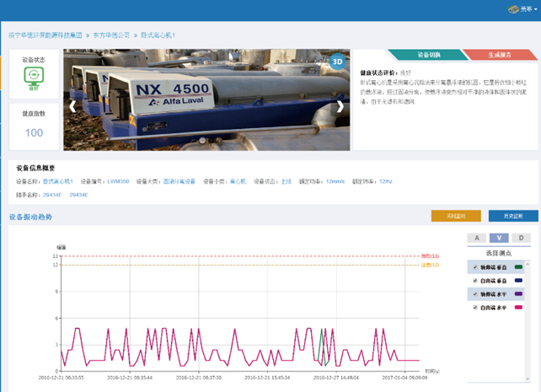Open the 3D model view badge
Viewport: 541px width, 392px height.
(x=337, y=61)
